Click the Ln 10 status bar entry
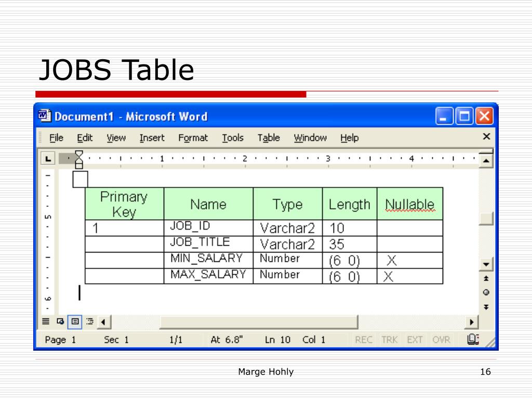The height and width of the screenshot is (399, 532). (x=277, y=340)
